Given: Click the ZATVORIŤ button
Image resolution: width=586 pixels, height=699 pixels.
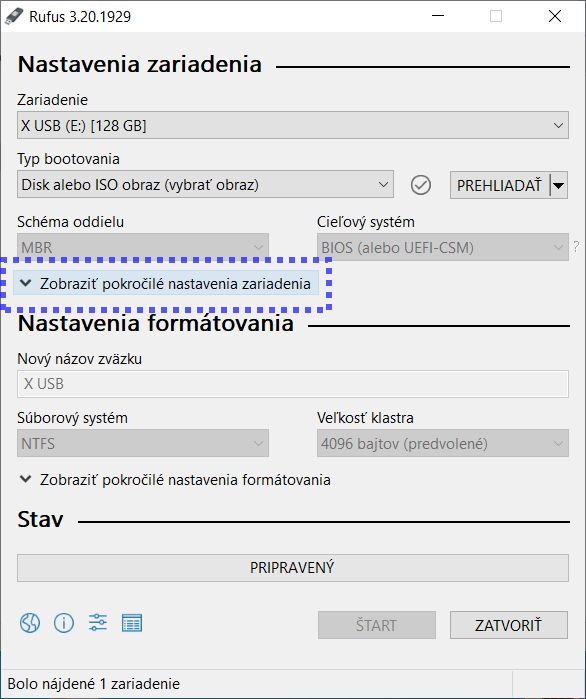Looking at the screenshot, I should tap(508, 625).
